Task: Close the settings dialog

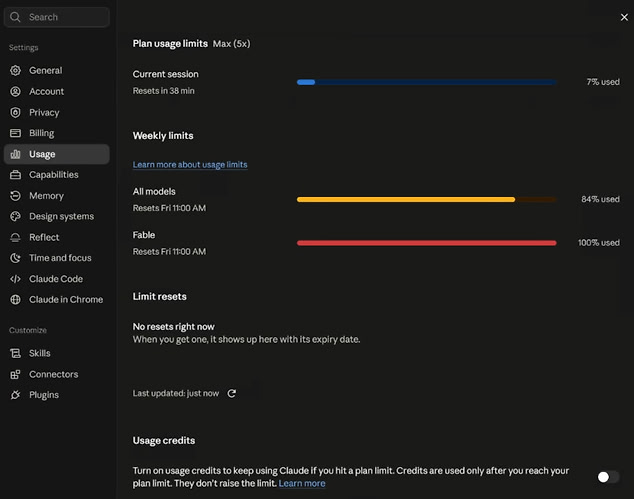Action: [624, 17]
